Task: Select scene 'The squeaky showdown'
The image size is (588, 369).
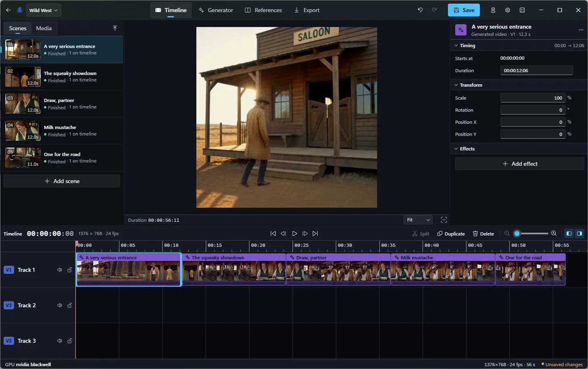Action: pos(62,77)
